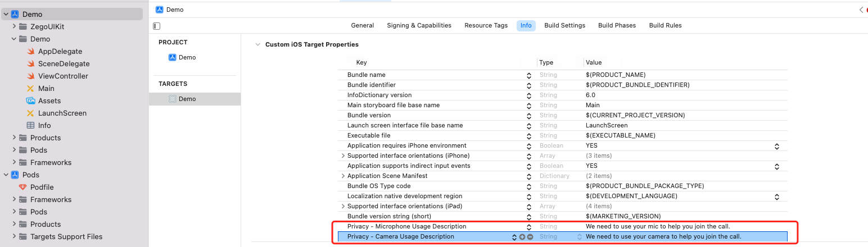868x247 pixels.
Task: Collapse the Pods project in navigator
Action: 6,175
